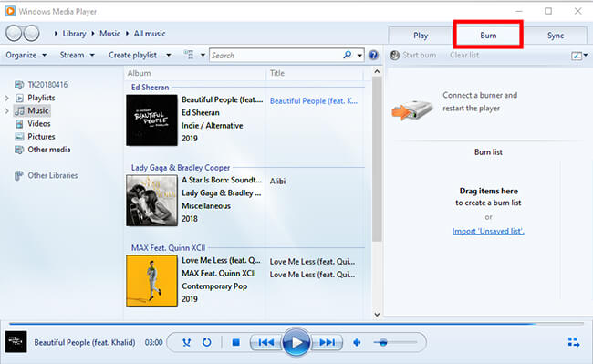This screenshot has height=364, width=593.
Task: Stop playback with the stop button
Action: (x=235, y=342)
